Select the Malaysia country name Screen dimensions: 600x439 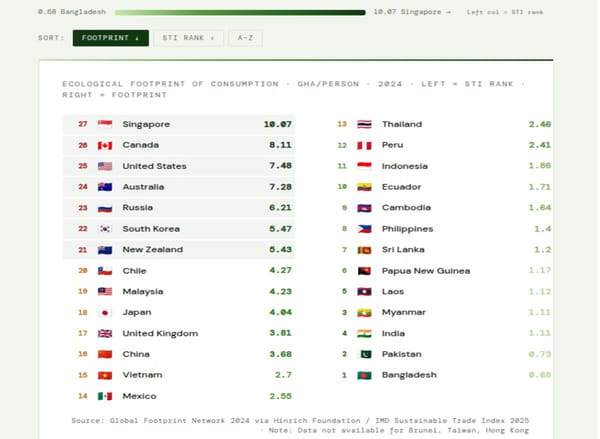pyautogui.click(x=143, y=292)
